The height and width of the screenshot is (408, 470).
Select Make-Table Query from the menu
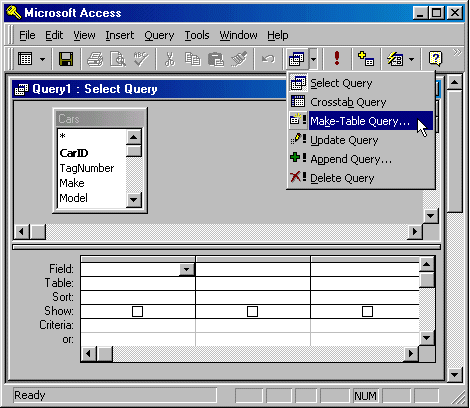tap(361, 121)
